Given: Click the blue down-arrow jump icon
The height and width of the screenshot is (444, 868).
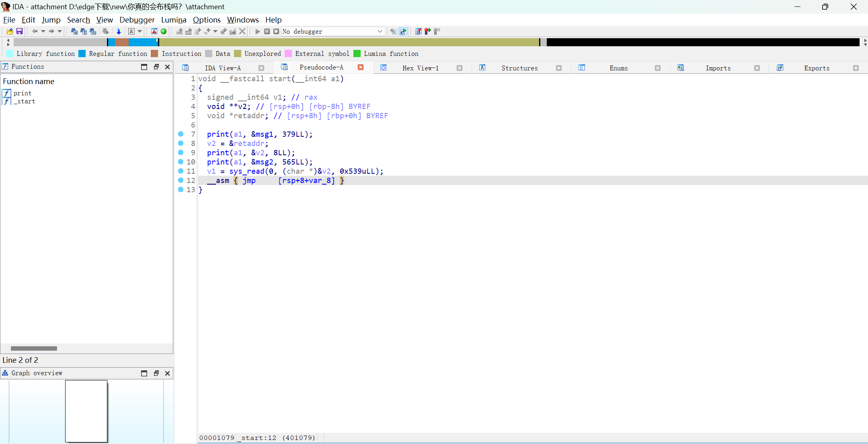Looking at the screenshot, I should pos(119,31).
